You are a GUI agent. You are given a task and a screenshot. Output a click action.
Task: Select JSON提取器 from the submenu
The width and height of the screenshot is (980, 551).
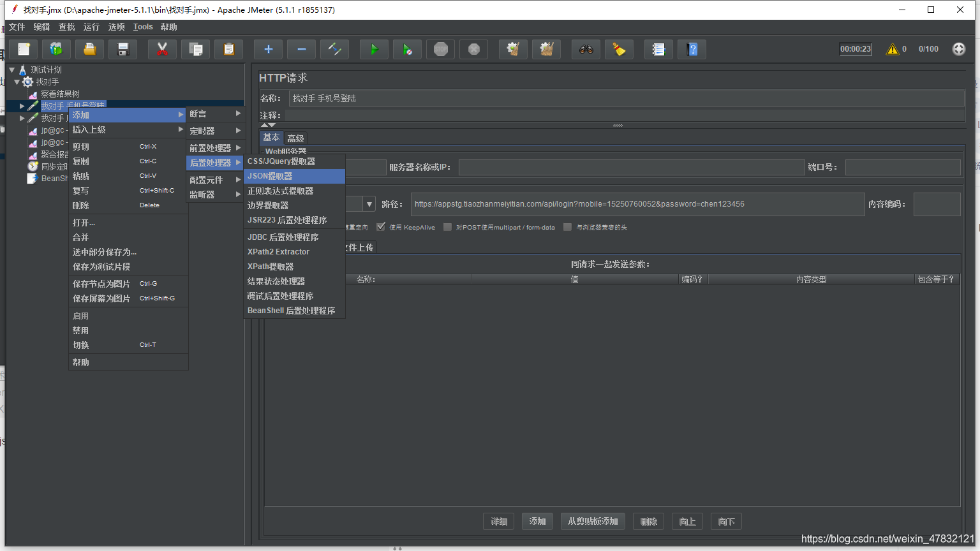pyautogui.click(x=294, y=176)
